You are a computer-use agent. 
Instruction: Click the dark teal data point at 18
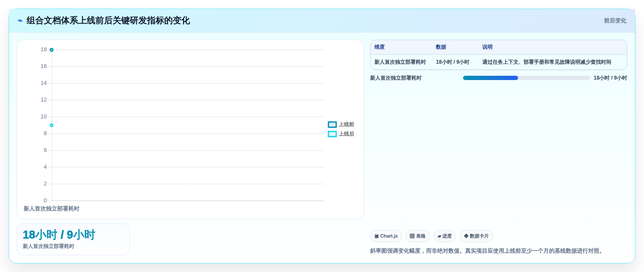(x=52, y=50)
